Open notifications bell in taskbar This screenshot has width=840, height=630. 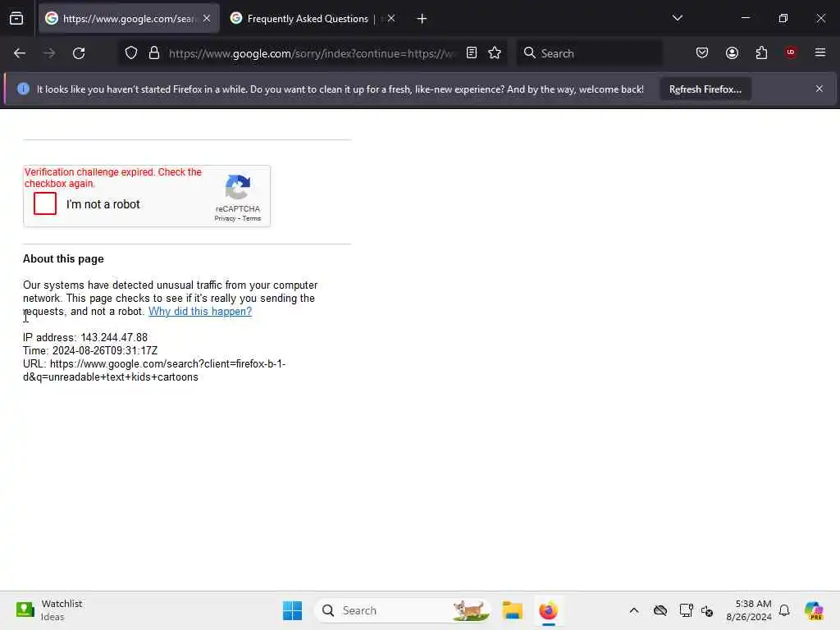(784, 610)
